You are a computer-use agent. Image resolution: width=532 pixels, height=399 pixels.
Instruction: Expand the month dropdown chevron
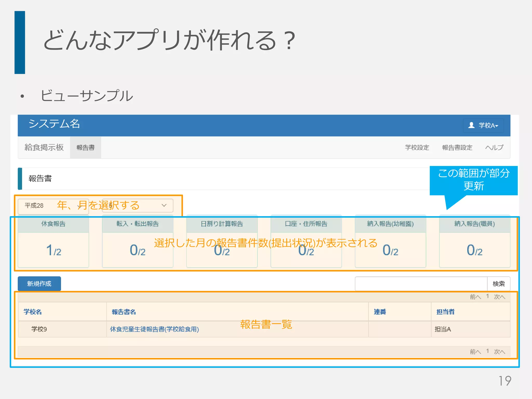coord(164,205)
